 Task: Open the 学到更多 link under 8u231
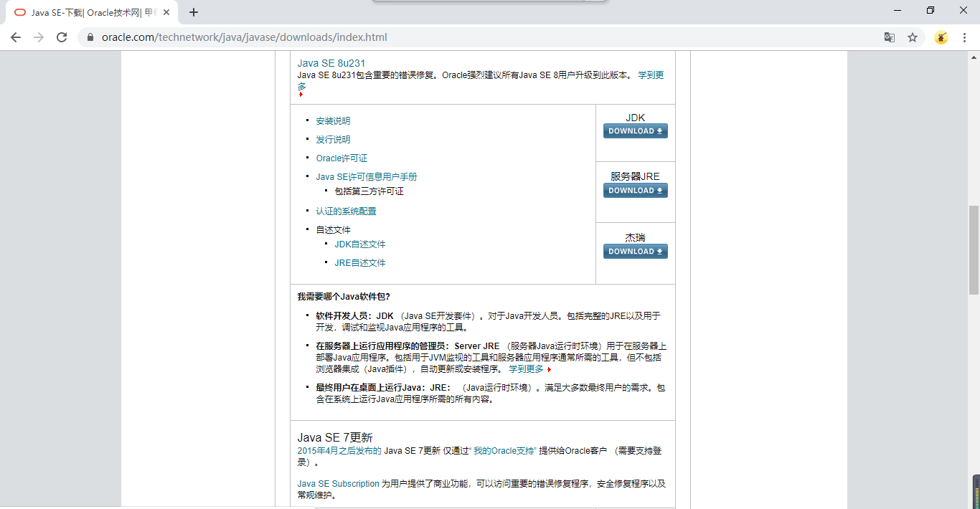pyautogui.click(x=651, y=75)
